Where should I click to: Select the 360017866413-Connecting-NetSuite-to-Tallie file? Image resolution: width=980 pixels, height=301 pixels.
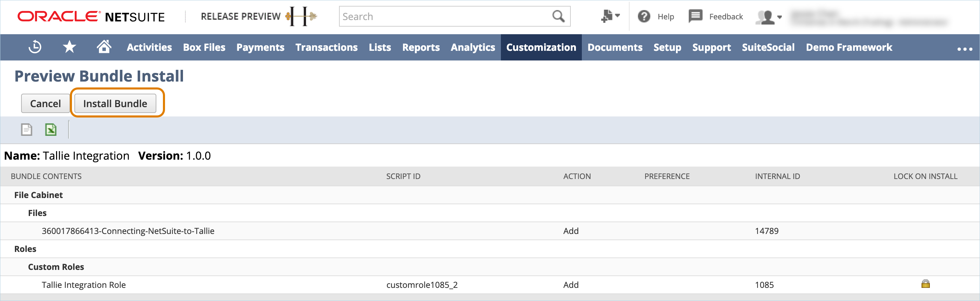pos(128,231)
